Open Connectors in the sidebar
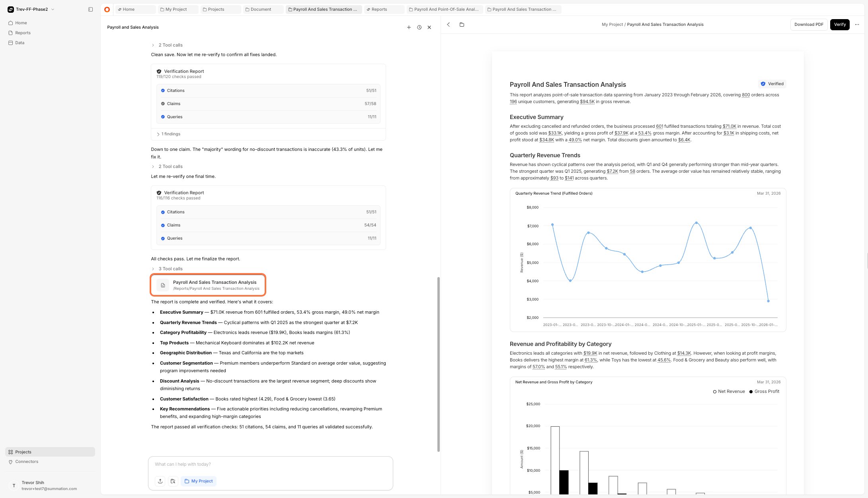Viewport: 868px width, 498px height. tap(27, 461)
